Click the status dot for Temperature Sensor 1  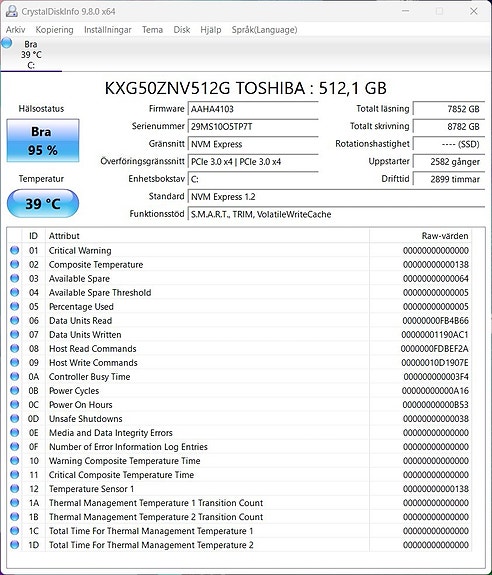click(15, 488)
